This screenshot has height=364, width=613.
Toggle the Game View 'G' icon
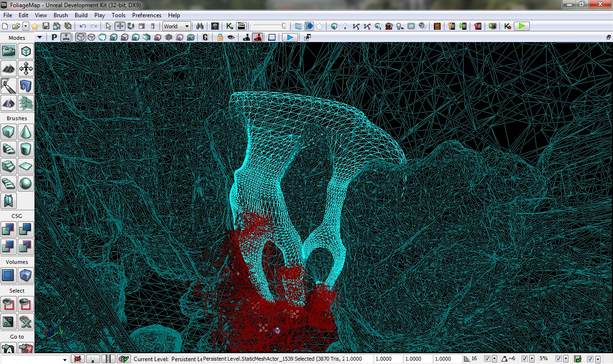205,37
